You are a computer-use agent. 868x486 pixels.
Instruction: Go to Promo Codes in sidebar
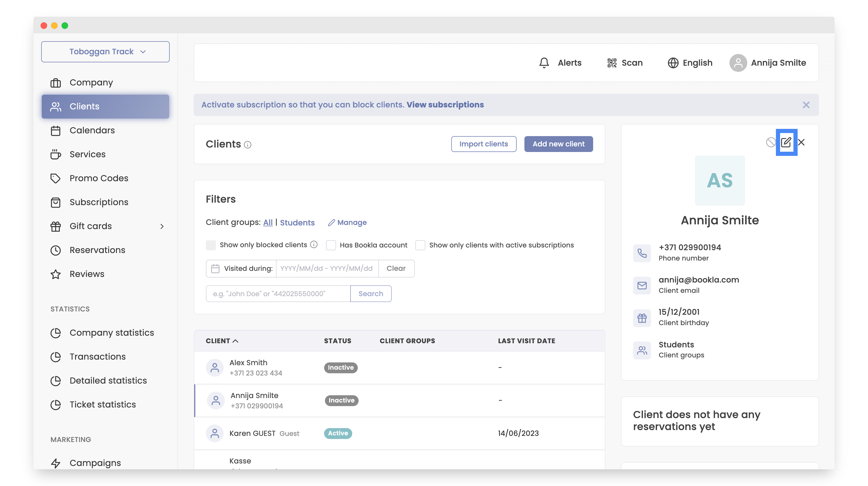click(99, 178)
